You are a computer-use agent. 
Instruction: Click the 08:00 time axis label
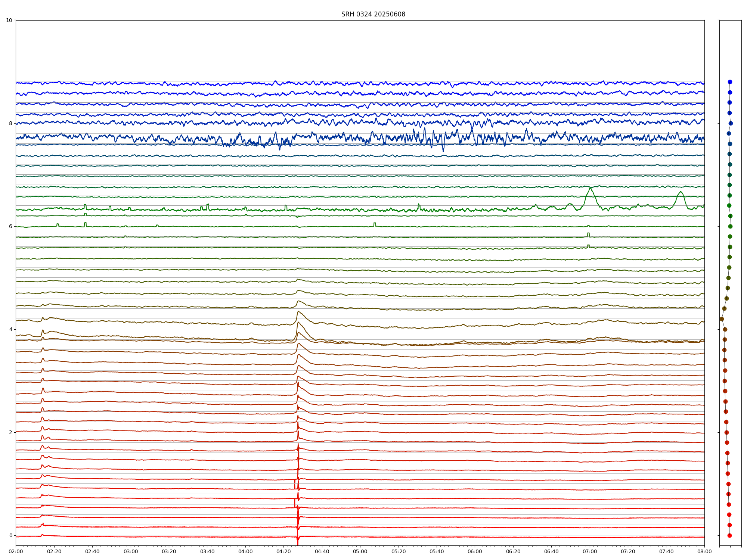point(704,551)
